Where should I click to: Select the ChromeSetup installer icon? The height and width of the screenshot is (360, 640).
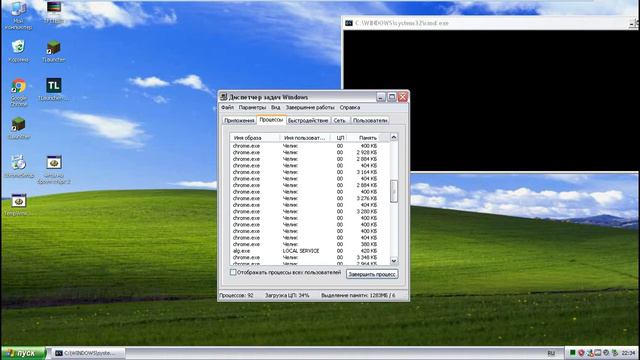point(18,166)
